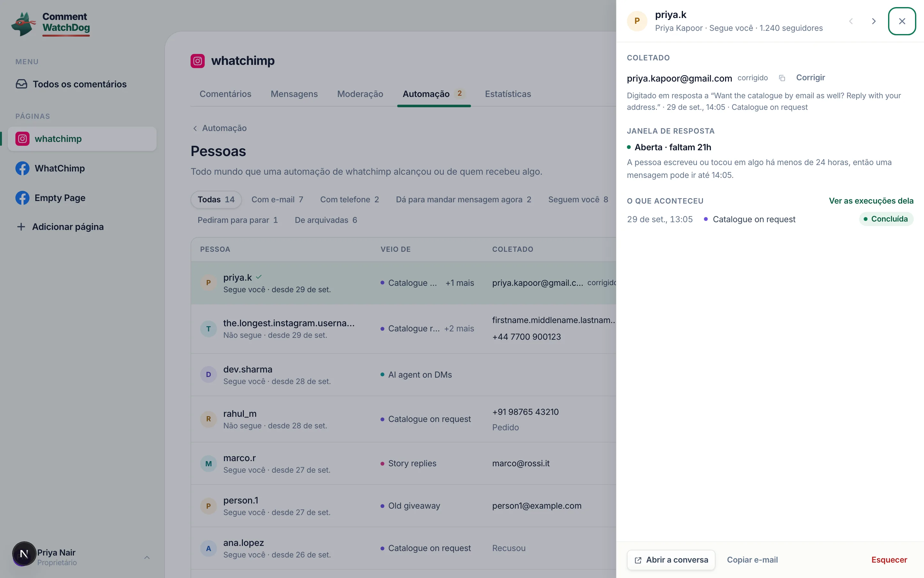The width and height of the screenshot is (924, 578).
Task: Open Ver as execuções dela link
Action: [871, 201]
